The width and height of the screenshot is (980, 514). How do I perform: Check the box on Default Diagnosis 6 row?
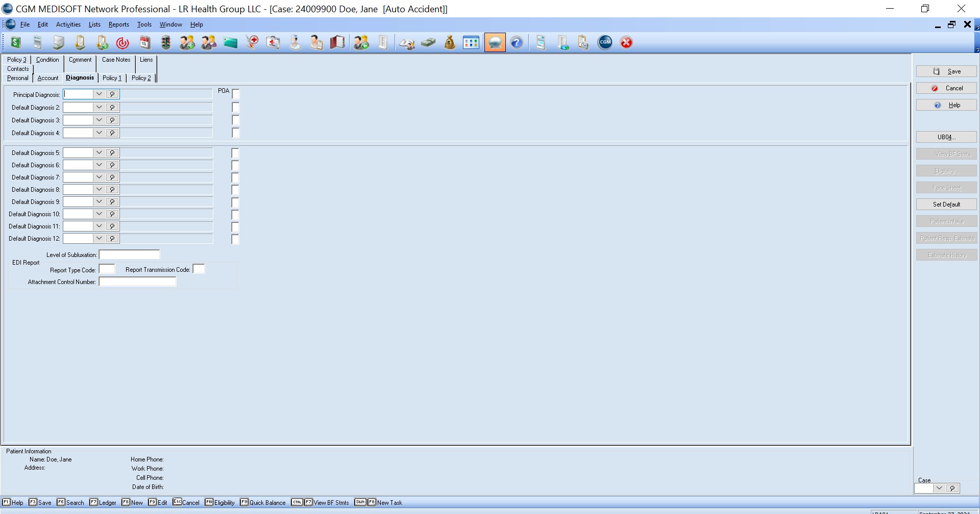[x=235, y=165]
